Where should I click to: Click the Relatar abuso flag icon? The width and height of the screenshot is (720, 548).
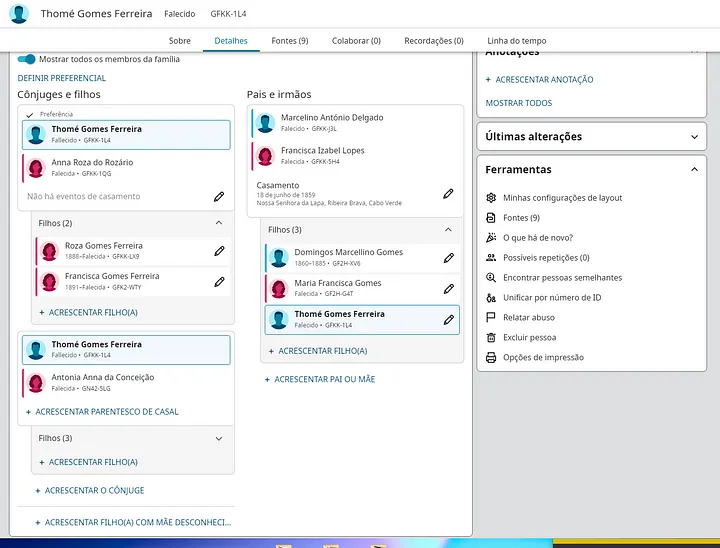pos(491,318)
